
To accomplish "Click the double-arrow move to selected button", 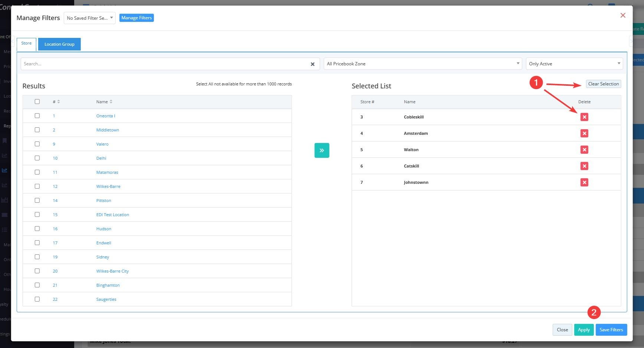I will point(322,150).
